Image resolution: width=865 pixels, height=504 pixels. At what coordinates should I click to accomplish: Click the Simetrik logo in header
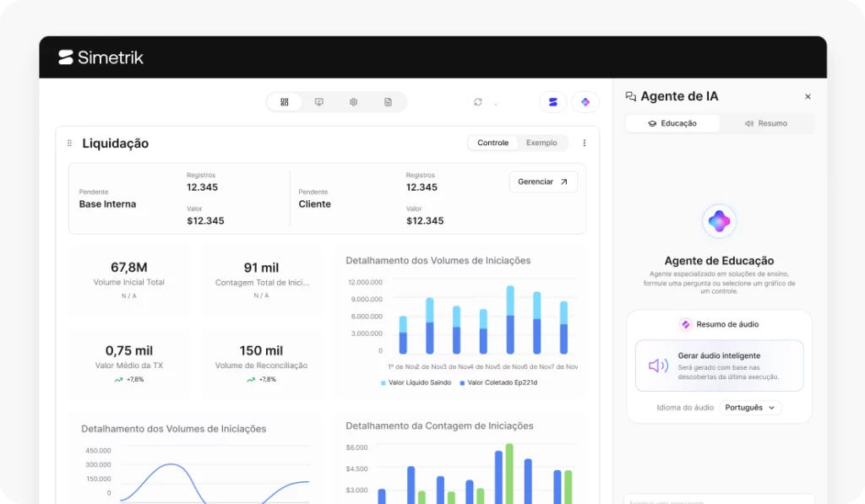tap(101, 57)
